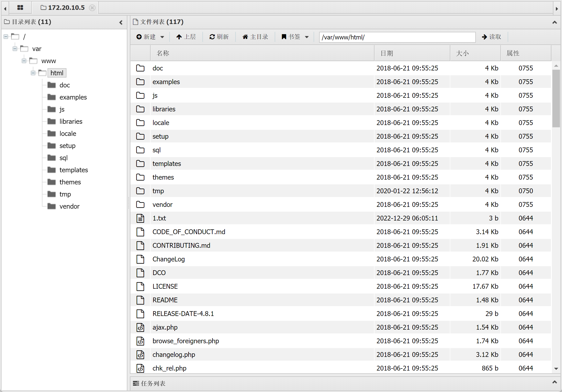Click the home directory (主目录) button
This screenshot has width=562, height=392.
click(255, 37)
